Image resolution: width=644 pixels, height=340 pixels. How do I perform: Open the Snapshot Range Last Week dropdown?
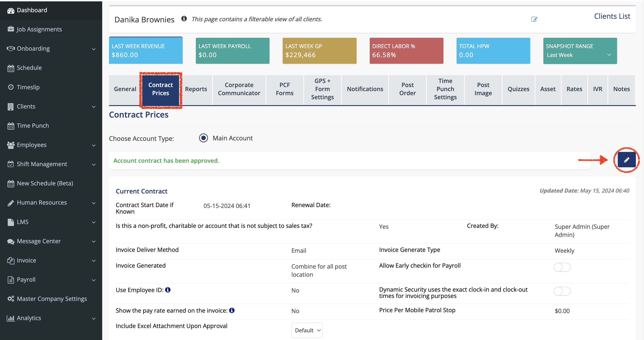pyautogui.click(x=580, y=55)
